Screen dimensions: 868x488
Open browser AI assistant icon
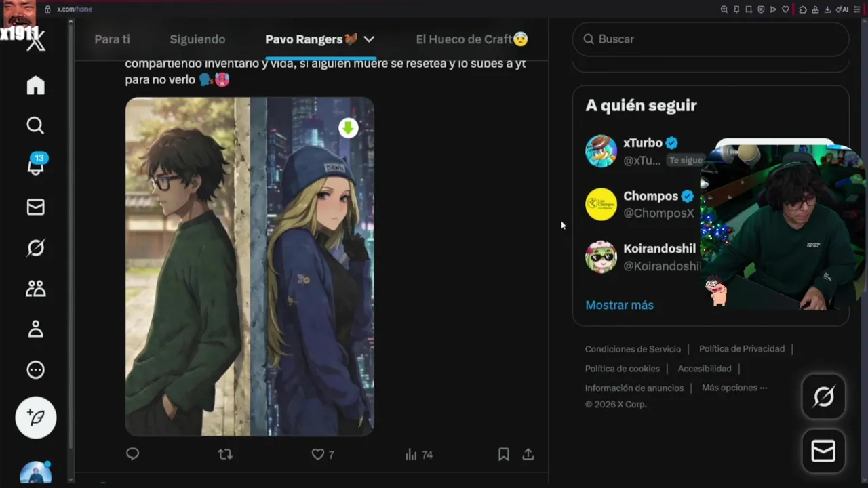coord(842,9)
